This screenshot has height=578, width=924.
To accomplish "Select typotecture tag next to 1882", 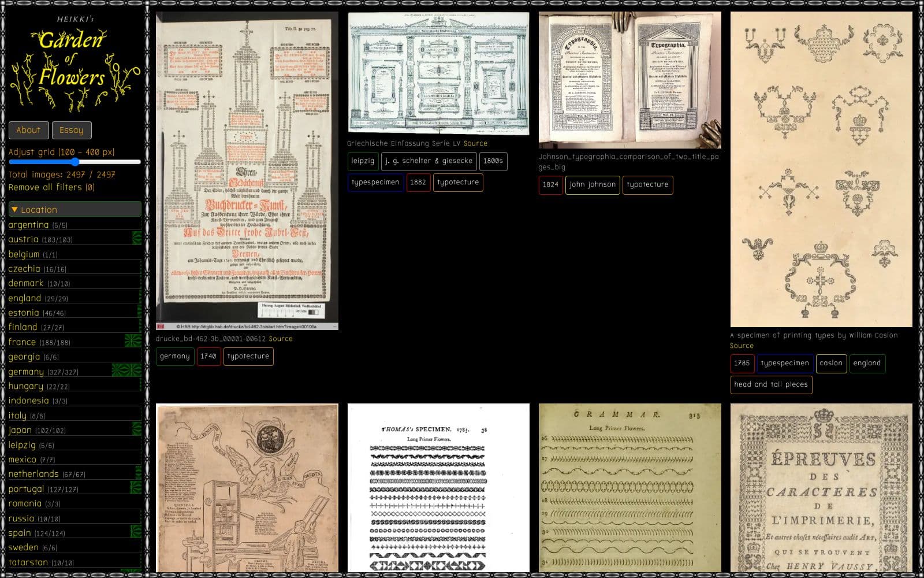I will point(458,182).
